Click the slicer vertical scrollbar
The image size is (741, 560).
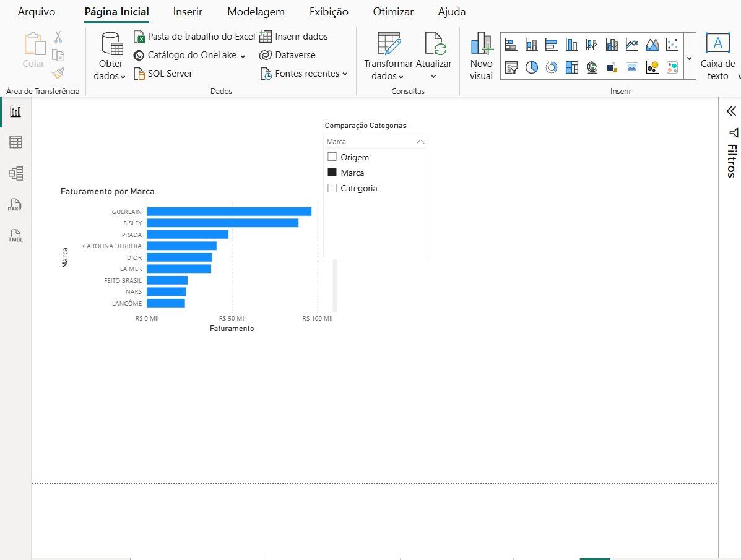pyautogui.click(x=335, y=285)
